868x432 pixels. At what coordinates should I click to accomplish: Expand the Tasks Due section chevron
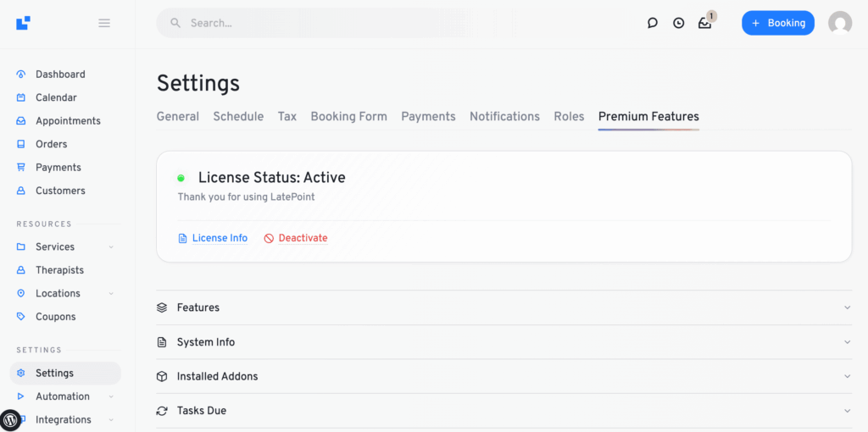pyautogui.click(x=847, y=411)
